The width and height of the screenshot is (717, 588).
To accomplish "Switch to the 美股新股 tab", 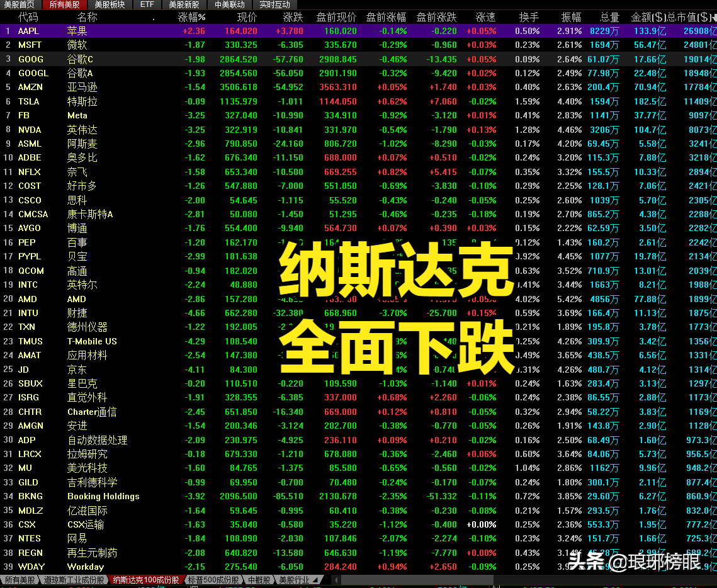I will 184,4.
